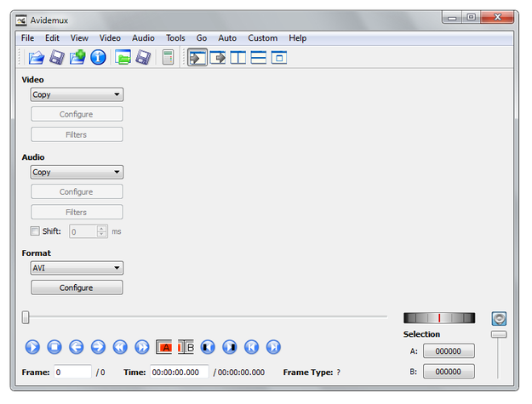Click Filters under the Audio section

[x=77, y=212]
